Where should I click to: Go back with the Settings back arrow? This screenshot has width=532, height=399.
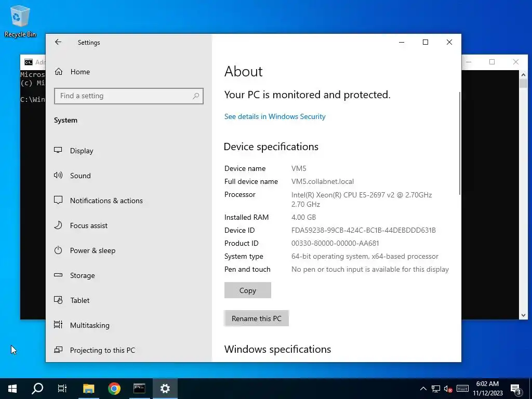click(58, 42)
